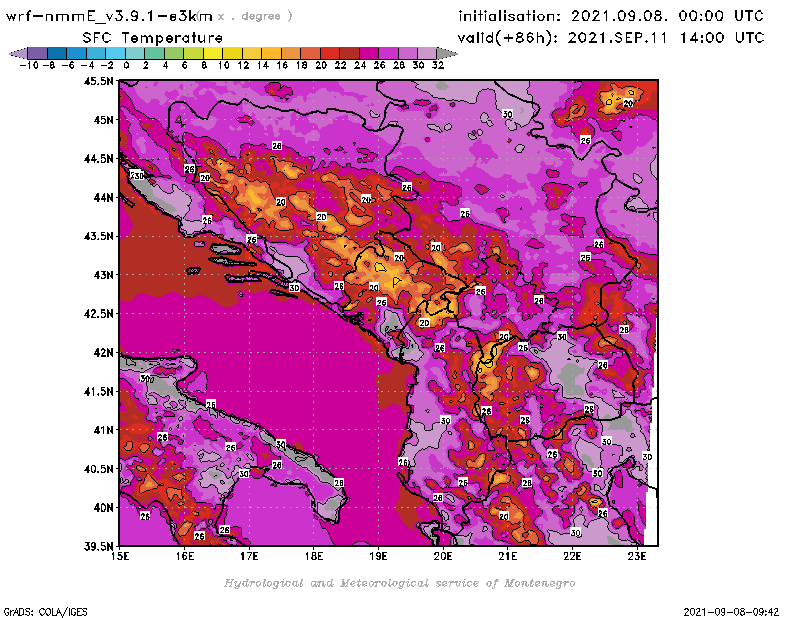800x618 pixels.
Task: Click the '-10' tick label on the colorbar
Action: tap(29, 65)
